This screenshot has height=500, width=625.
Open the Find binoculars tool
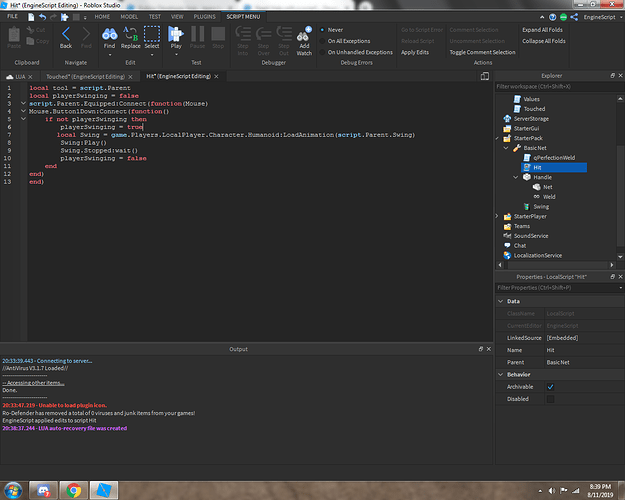pos(109,34)
